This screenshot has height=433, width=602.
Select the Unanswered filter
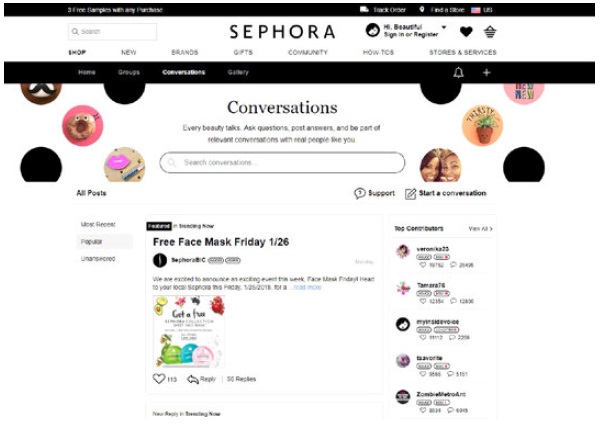[98, 259]
